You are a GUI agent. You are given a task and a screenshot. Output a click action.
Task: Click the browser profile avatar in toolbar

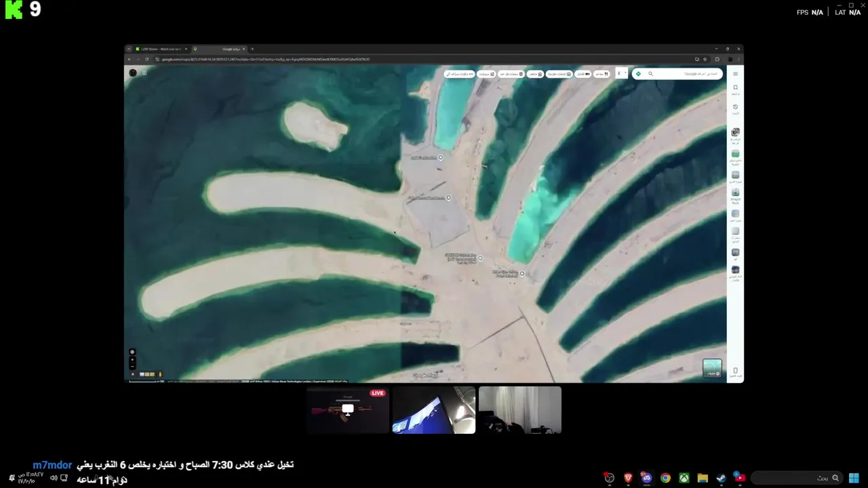click(x=730, y=59)
